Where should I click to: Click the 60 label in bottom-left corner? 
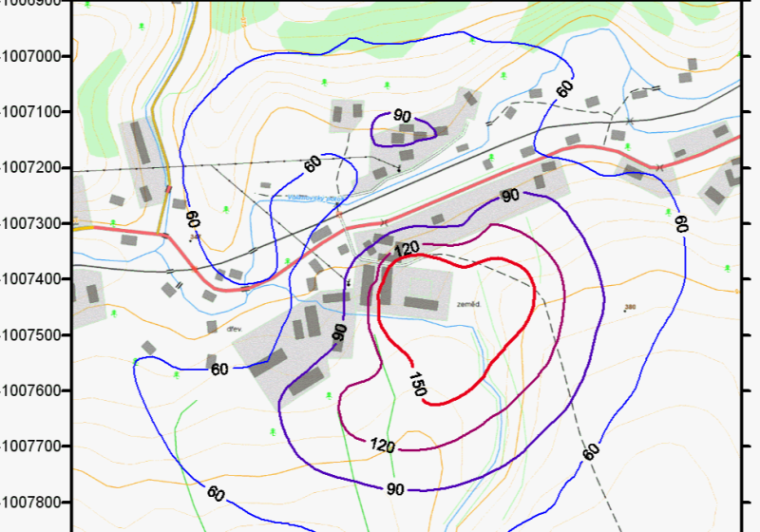pyautogui.click(x=216, y=493)
